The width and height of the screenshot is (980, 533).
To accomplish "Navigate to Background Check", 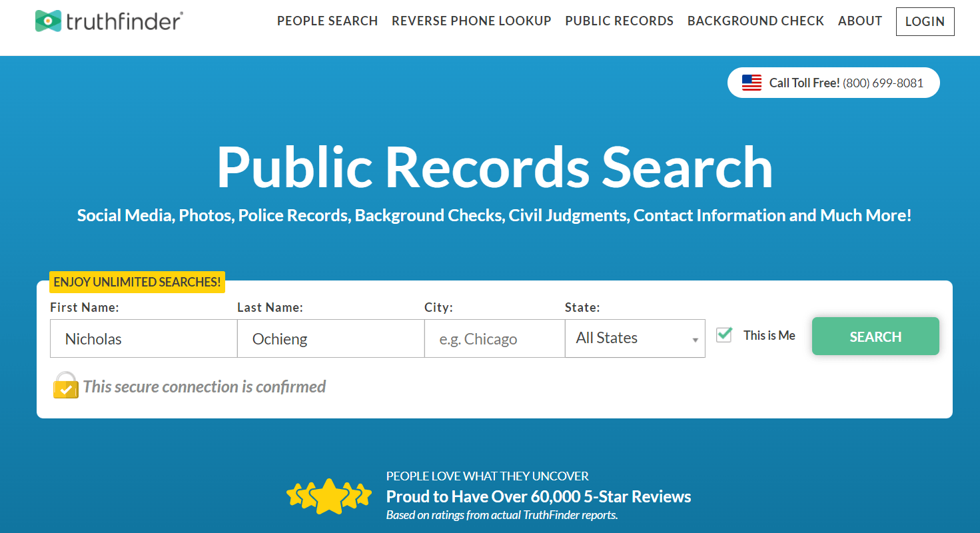I will pyautogui.click(x=755, y=21).
